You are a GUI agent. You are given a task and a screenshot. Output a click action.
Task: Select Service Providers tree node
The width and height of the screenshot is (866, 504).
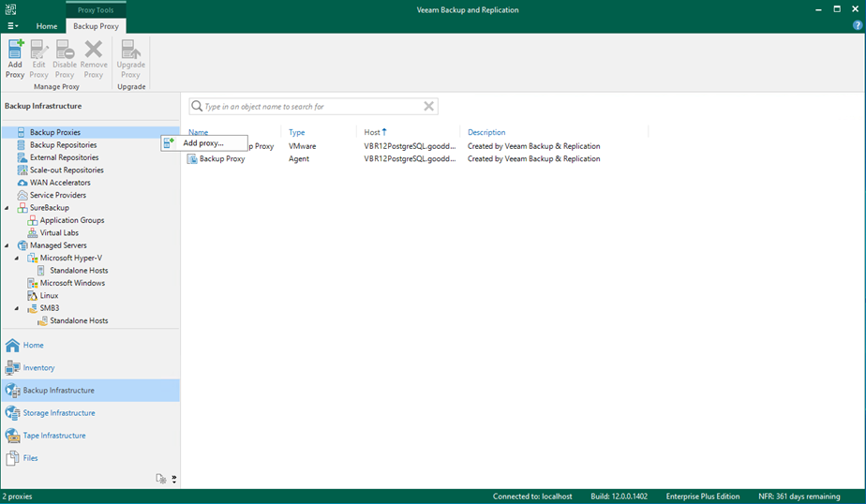tap(58, 195)
